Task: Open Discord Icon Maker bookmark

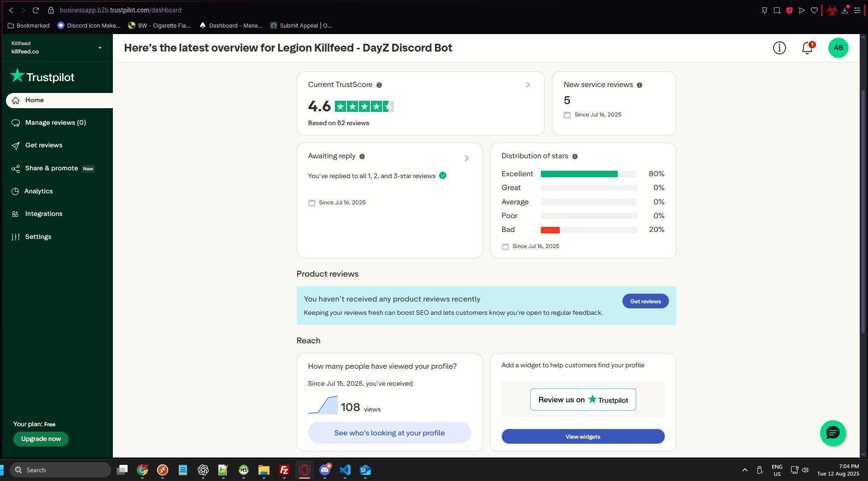Action: pyautogui.click(x=89, y=26)
